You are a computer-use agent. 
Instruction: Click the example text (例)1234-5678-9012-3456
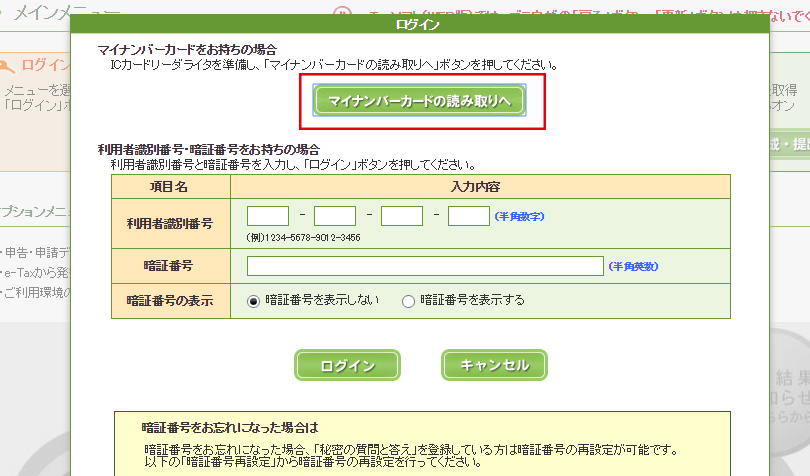pyautogui.click(x=304, y=237)
